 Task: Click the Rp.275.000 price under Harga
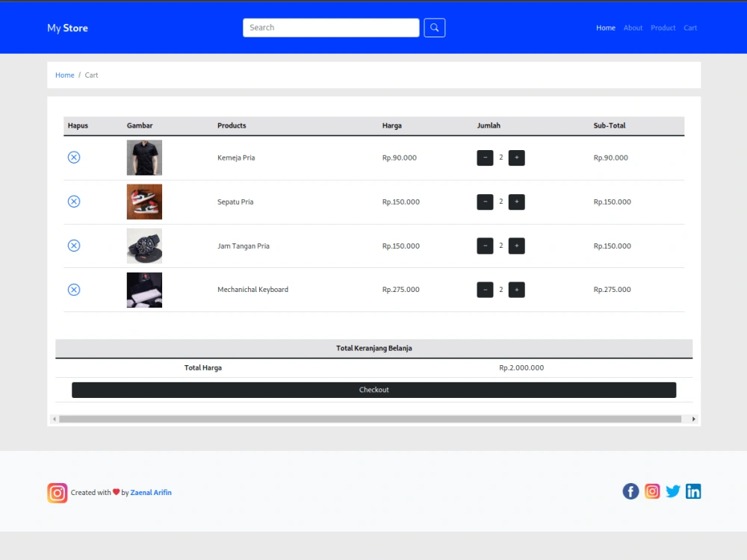click(400, 290)
